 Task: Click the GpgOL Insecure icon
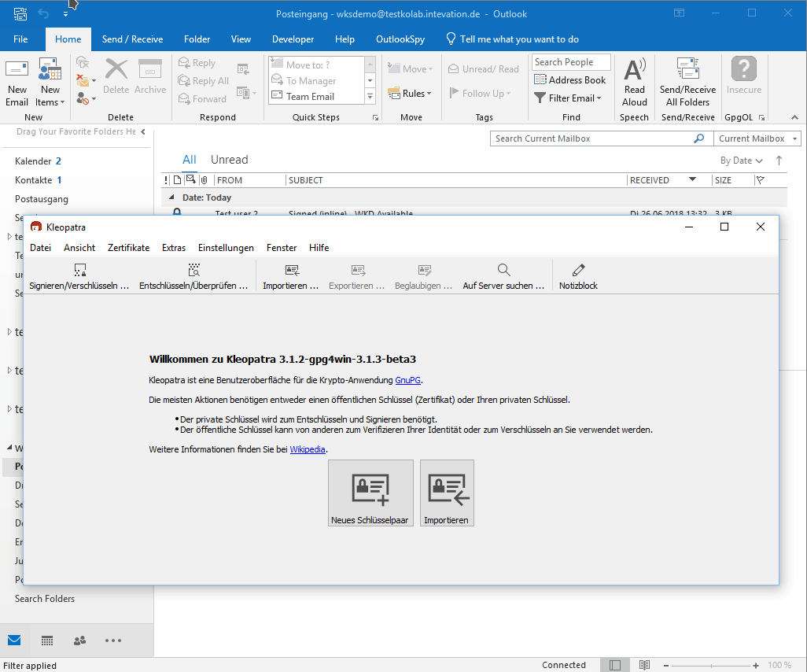[x=744, y=76]
